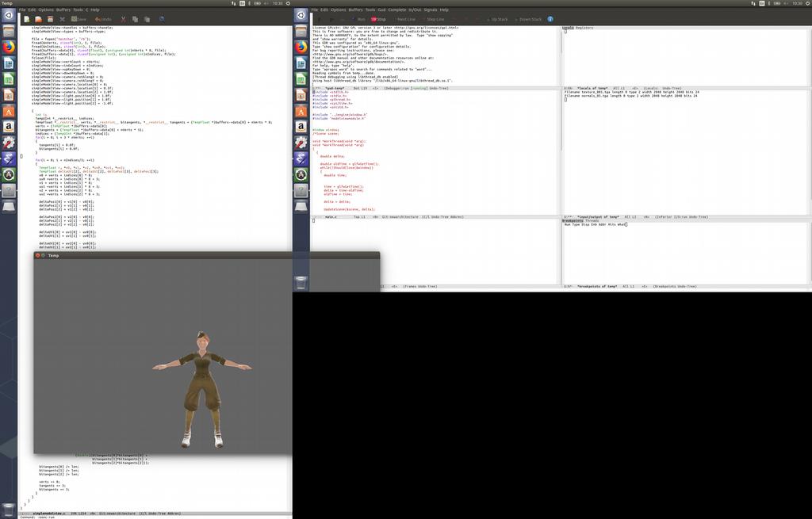
Task: Click the Emacs icon in the left launcher dock
Action: (9, 158)
